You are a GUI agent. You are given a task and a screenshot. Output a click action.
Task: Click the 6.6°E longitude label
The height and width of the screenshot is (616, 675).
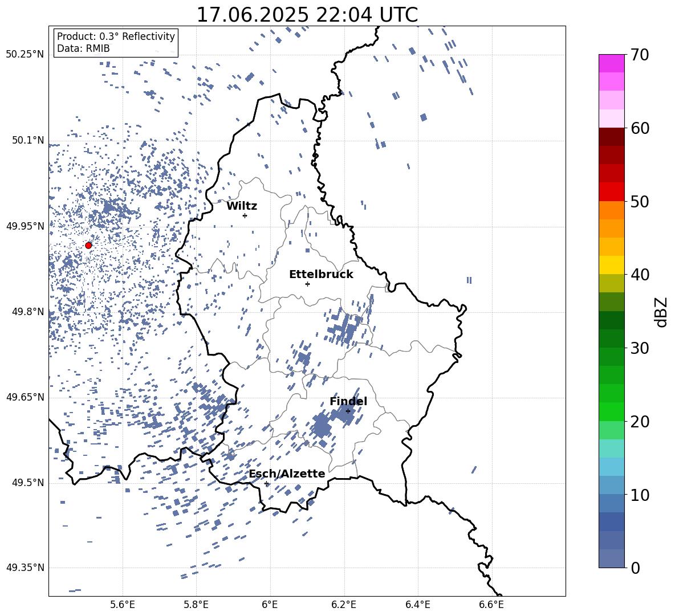pyautogui.click(x=491, y=605)
